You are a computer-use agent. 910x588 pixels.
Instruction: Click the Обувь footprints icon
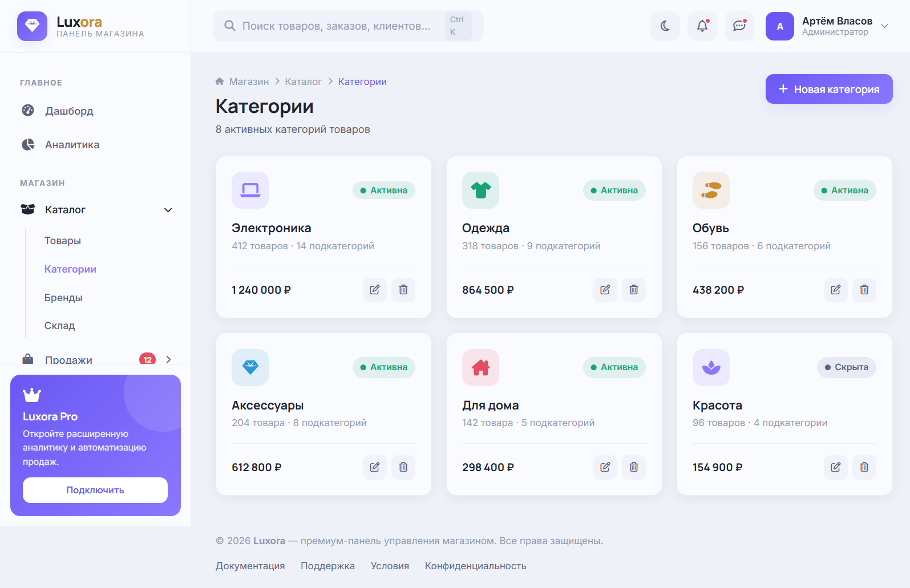coord(711,190)
